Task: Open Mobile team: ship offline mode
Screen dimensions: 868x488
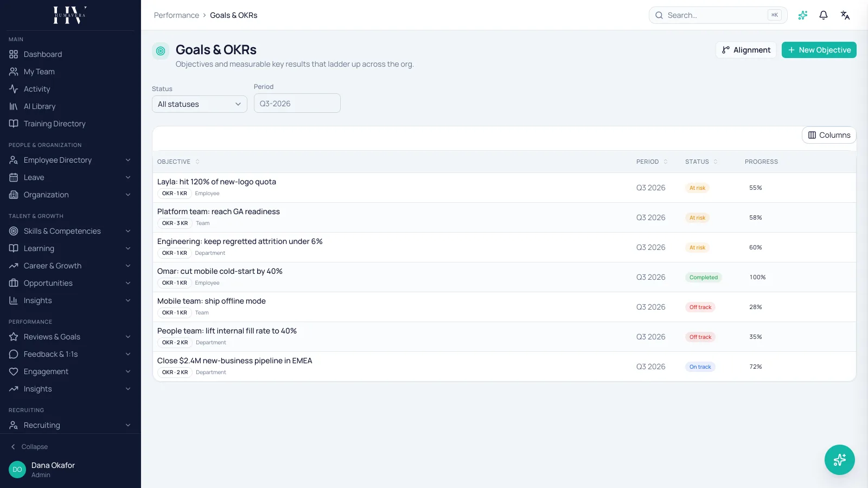Action: pos(212,301)
